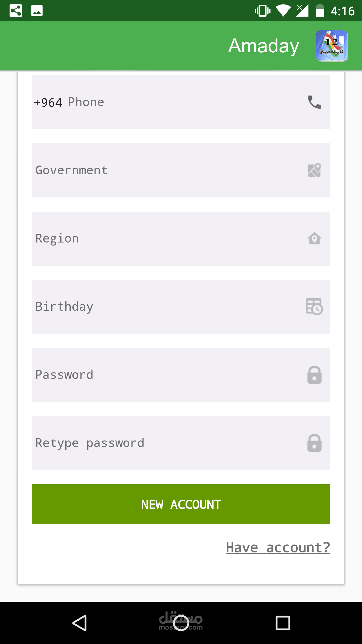Follow the "Have account?" link

278,548
